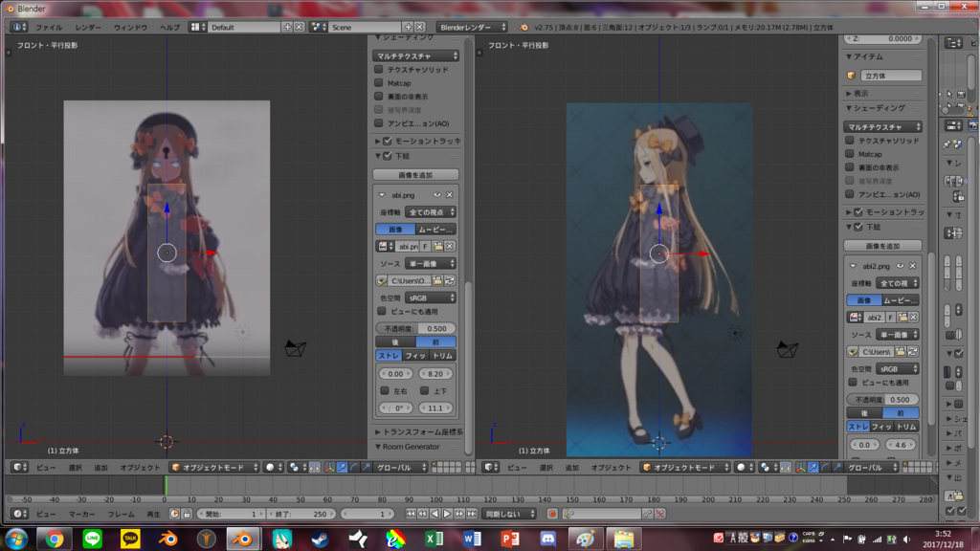Viewport: 980px width, 551px height.
Task: Toggle left Matcap checkbox
Action: pos(379,82)
